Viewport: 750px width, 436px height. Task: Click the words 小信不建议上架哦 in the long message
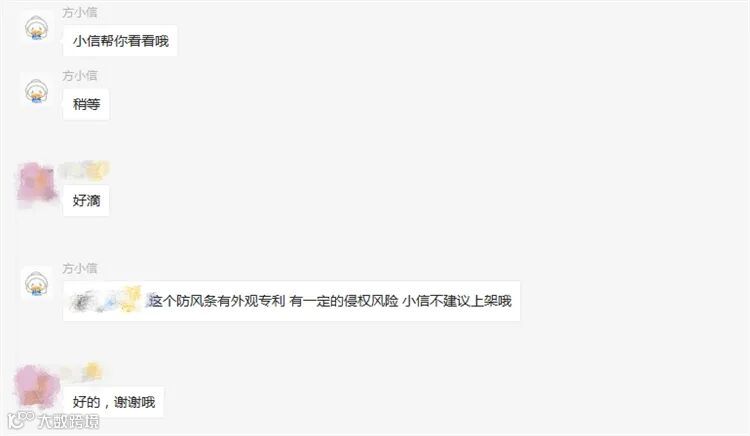(457, 301)
